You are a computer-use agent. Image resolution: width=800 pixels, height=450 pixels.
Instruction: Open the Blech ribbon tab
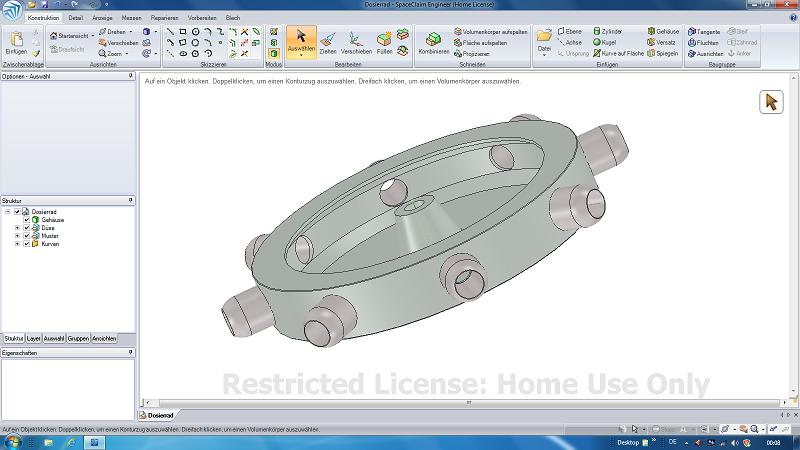233,18
